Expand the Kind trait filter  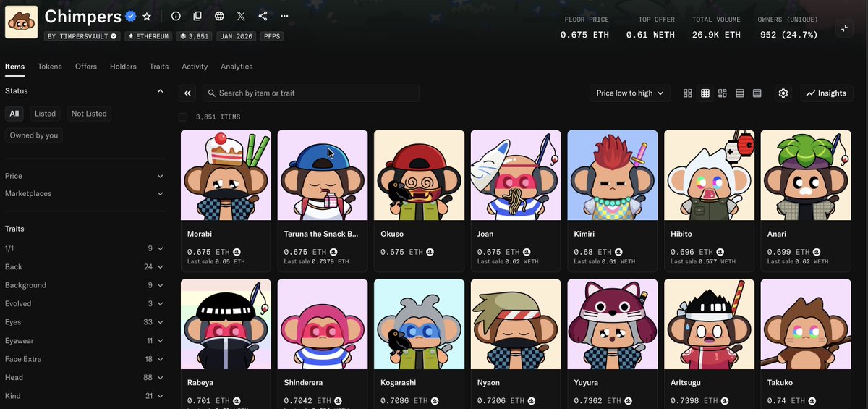tap(85, 396)
